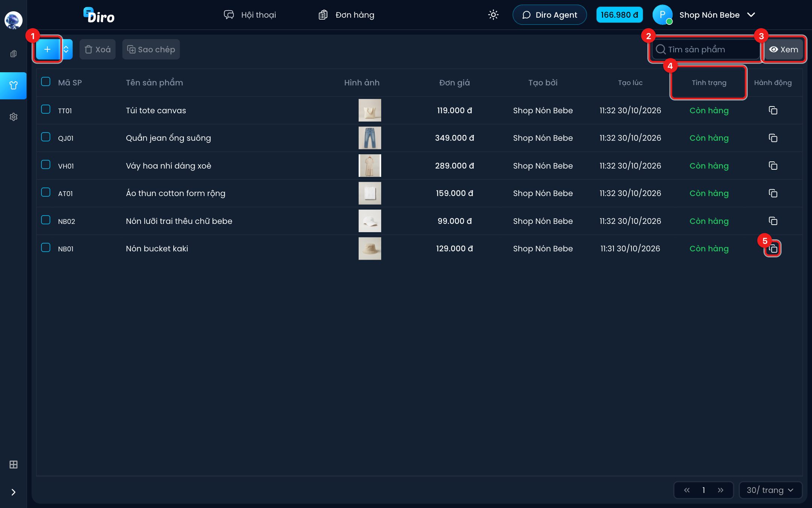Click the blue plus add product button
This screenshot has width=812, height=508.
(47, 49)
